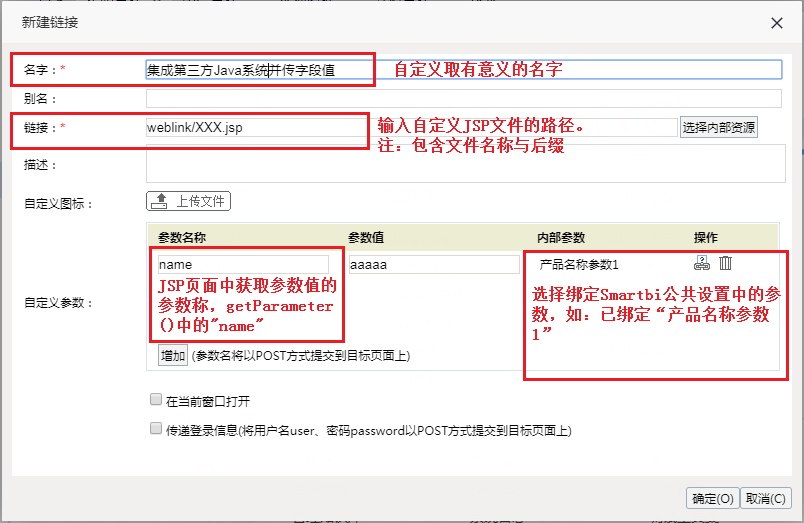Click 增加 to add a parameter

[x=173, y=355]
